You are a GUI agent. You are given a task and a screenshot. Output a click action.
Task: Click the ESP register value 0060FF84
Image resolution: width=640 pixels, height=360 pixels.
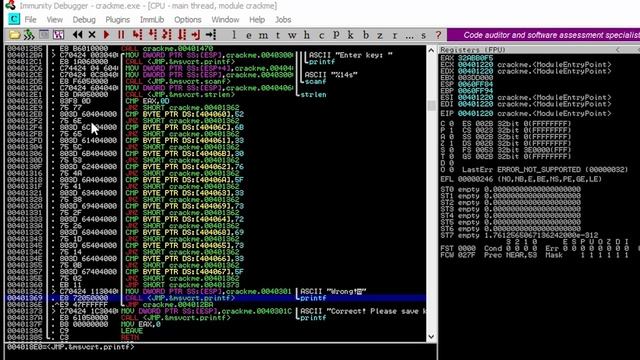click(x=475, y=84)
